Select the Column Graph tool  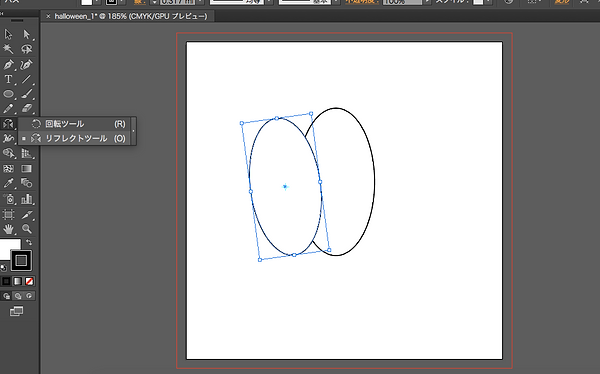[x=26, y=199]
